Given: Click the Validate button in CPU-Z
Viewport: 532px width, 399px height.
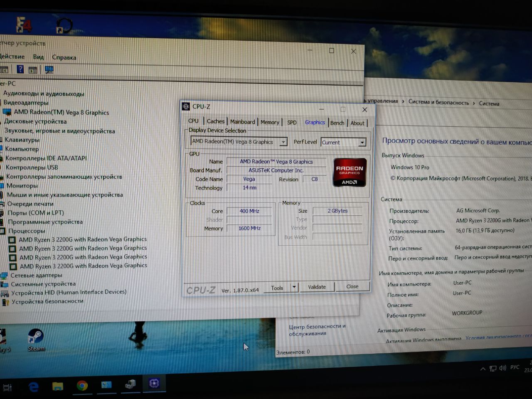Looking at the screenshot, I should click(x=317, y=287).
